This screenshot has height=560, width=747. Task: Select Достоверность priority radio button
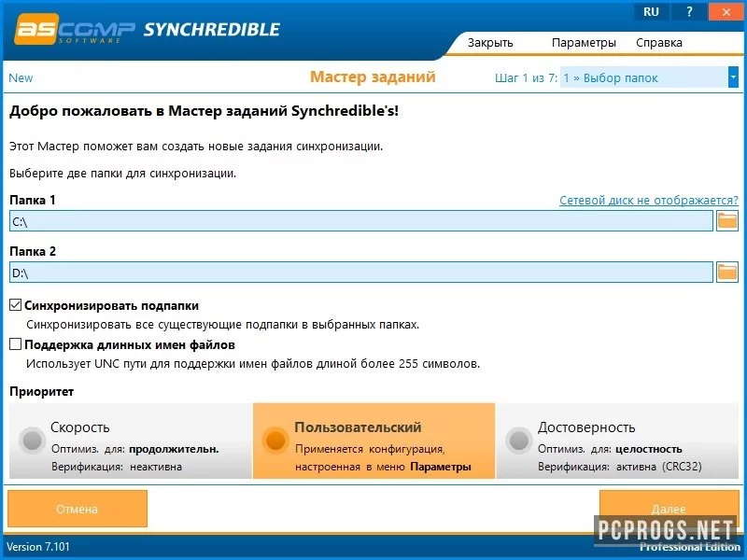[519, 441]
